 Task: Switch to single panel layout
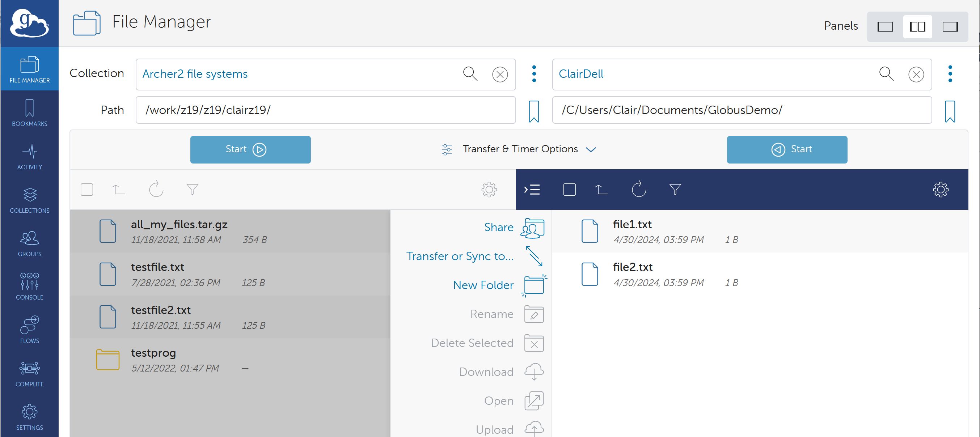(x=885, y=27)
